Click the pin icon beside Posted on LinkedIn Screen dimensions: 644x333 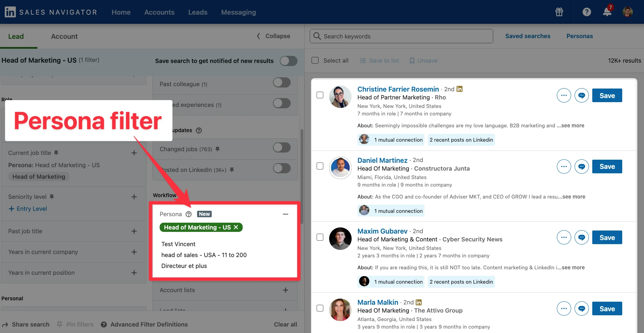(x=232, y=170)
